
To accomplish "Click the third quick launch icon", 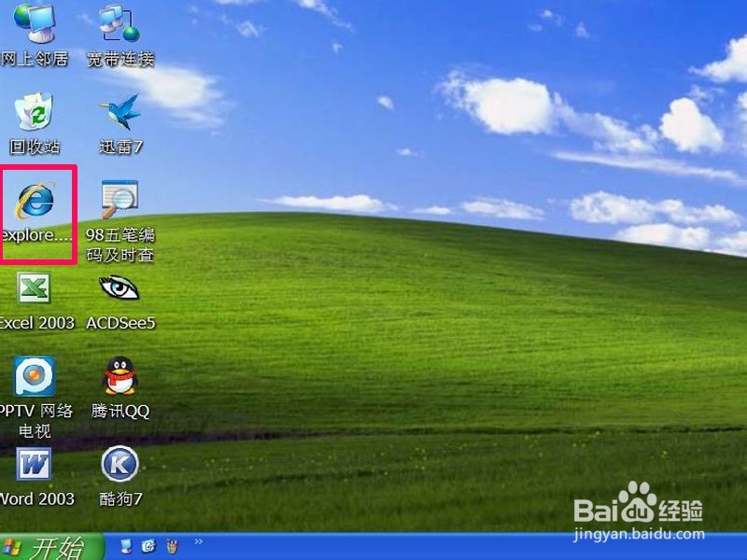I will [x=172, y=546].
